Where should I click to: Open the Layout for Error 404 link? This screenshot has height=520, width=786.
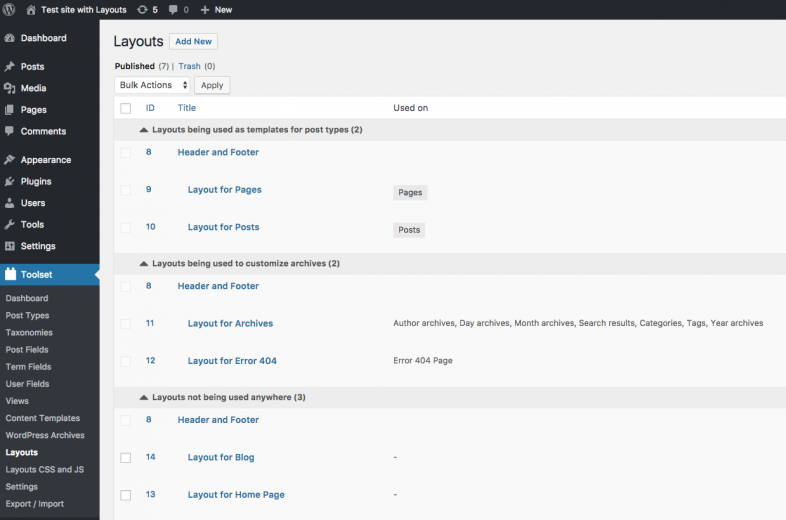point(232,361)
